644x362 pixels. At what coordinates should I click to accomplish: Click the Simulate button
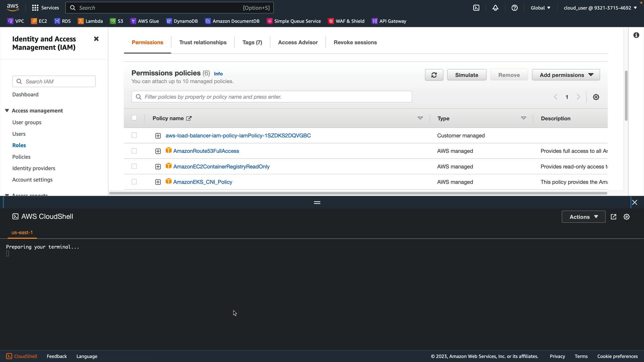(x=466, y=75)
